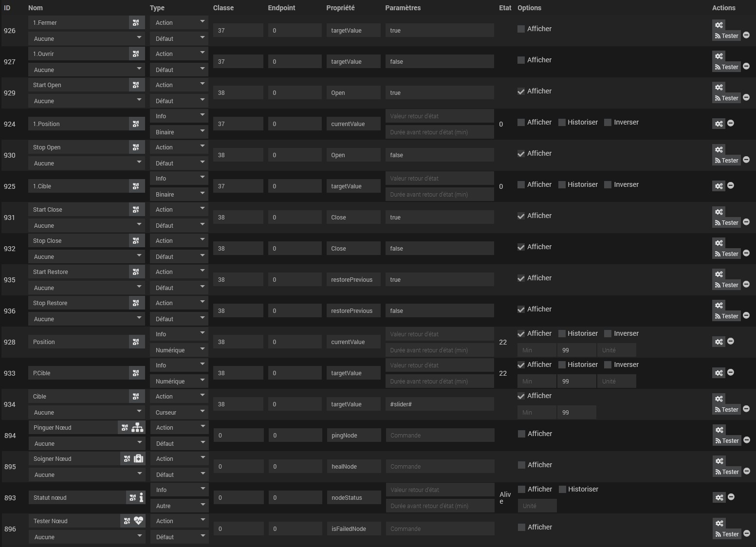
Task: Remove command 927 with minus icon
Action: pyautogui.click(x=746, y=67)
